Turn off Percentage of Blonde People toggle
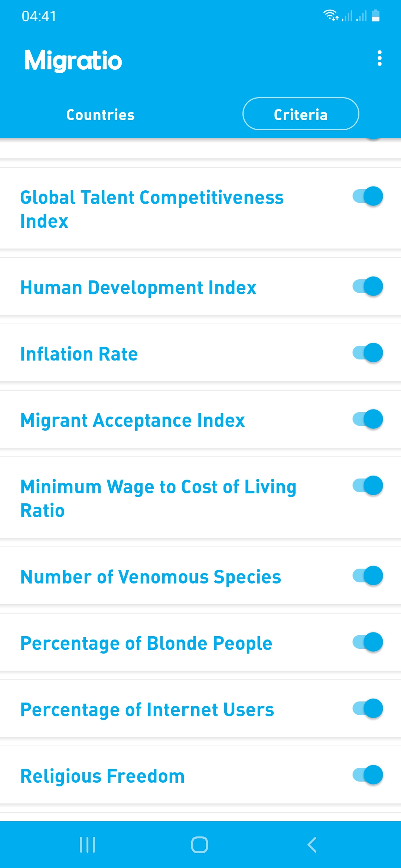This screenshot has height=868, width=401. (368, 642)
